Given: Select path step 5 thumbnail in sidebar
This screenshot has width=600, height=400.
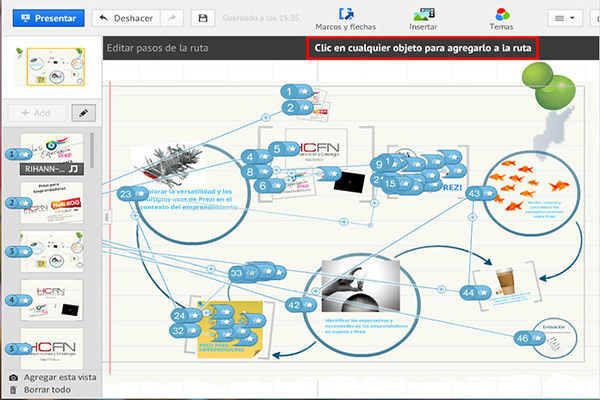Looking at the screenshot, I should pos(52,348).
